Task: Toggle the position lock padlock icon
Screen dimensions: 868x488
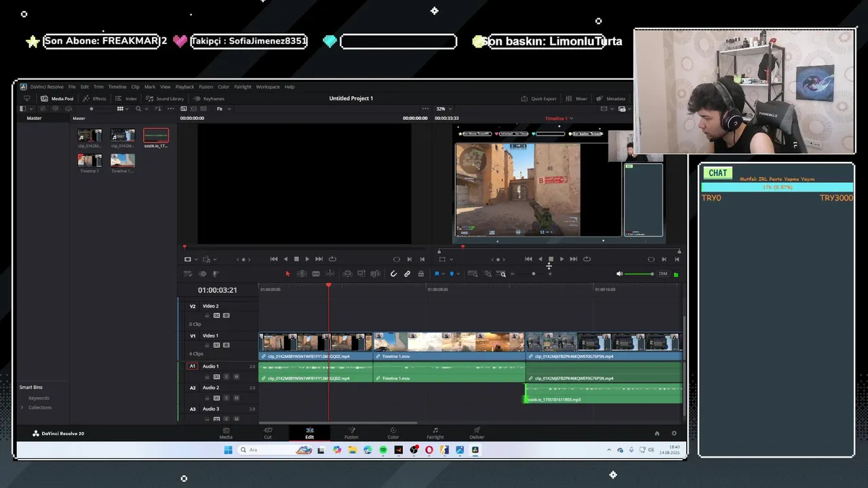Action: coord(420,274)
